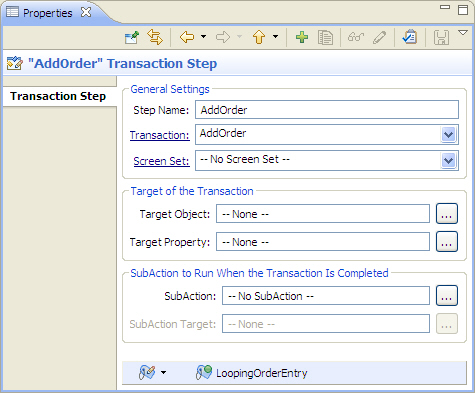
Task: Click the disabled SubAction Target ellipsis button
Action: tap(447, 324)
